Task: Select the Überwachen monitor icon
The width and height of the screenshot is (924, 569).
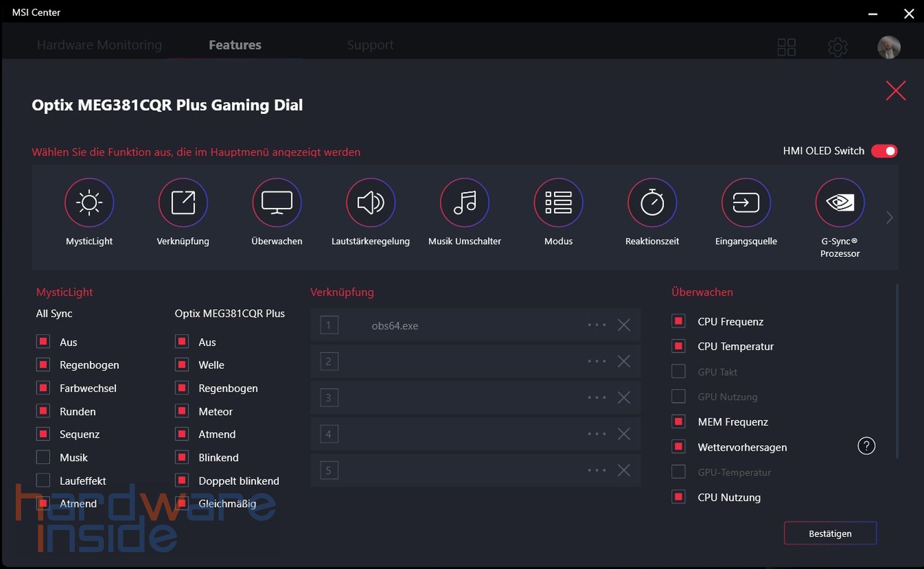Action: point(277,203)
